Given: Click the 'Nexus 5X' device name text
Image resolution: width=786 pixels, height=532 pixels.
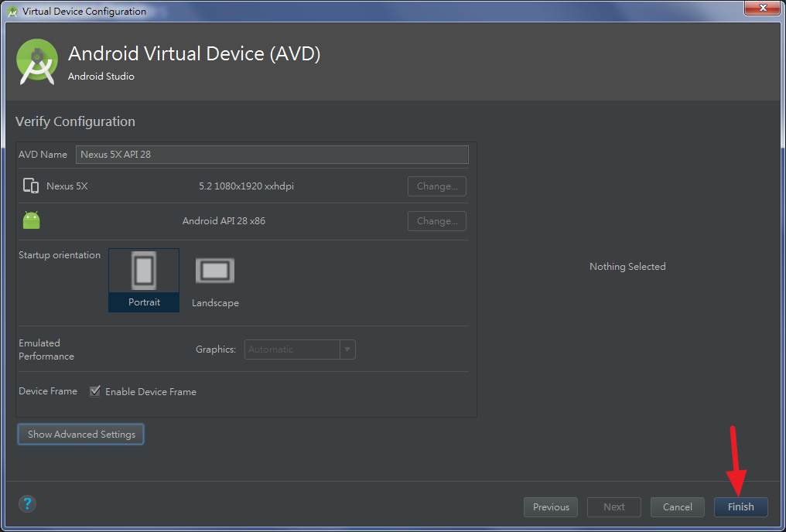Looking at the screenshot, I should pyautogui.click(x=67, y=186).
